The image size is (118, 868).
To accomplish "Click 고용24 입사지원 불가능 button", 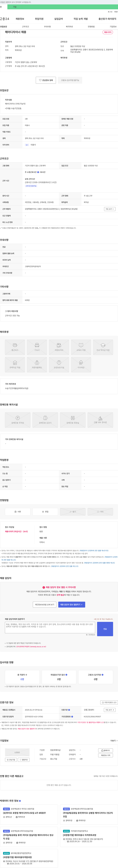I will tap(70, 80).
